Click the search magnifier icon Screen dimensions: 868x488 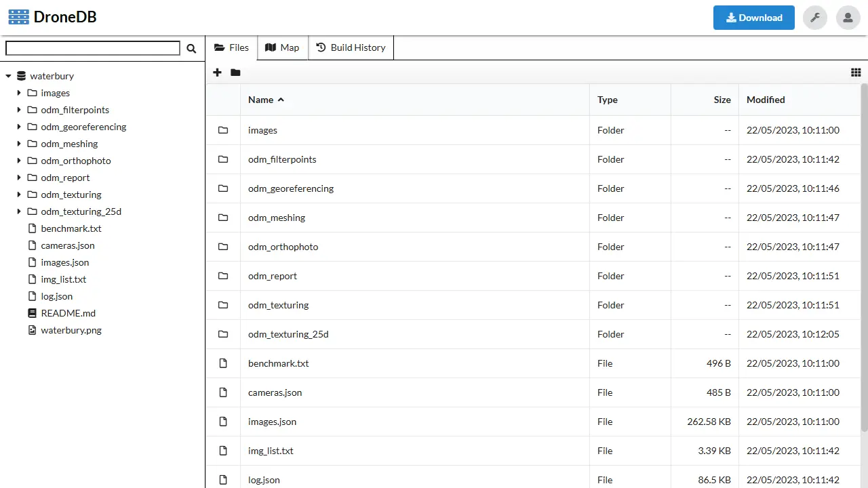tap(191, 48)
